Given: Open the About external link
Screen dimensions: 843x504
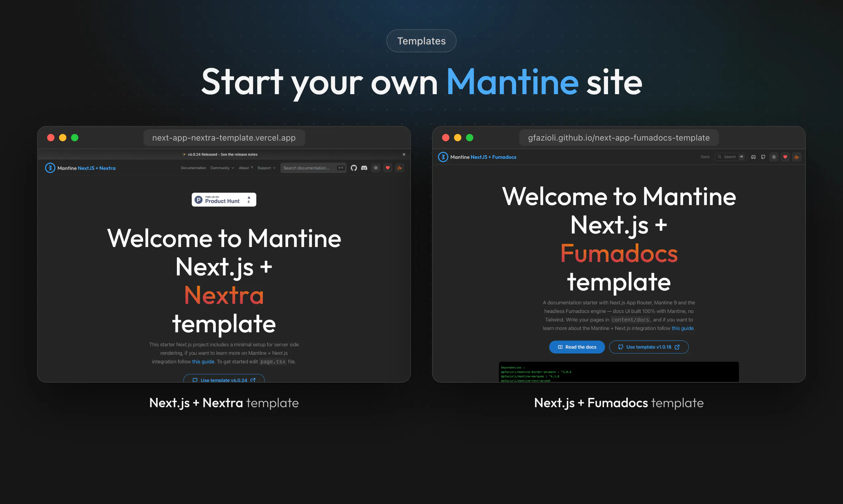Looking at the screenshot, I should click(245, 168).
